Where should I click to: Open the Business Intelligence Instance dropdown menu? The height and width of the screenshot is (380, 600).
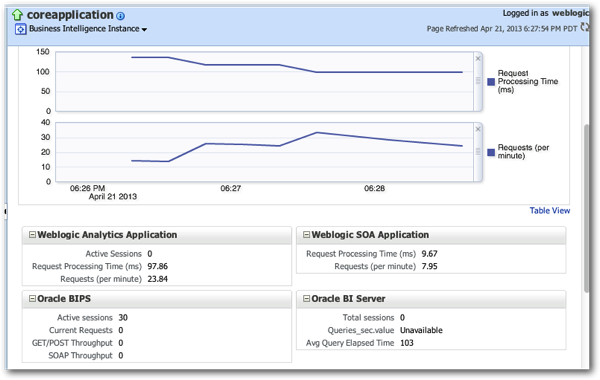(x=144, y=29)
